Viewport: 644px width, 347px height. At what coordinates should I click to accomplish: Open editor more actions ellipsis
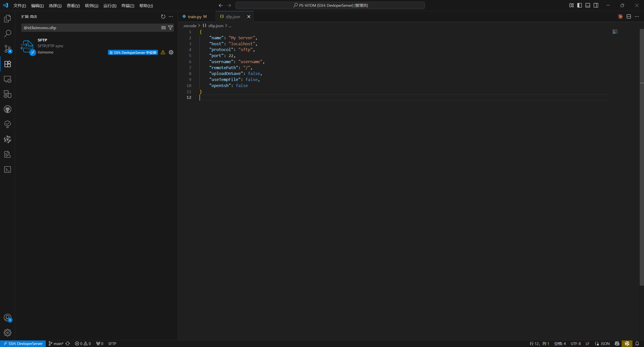pyautogui.click(x=637, y=17)
